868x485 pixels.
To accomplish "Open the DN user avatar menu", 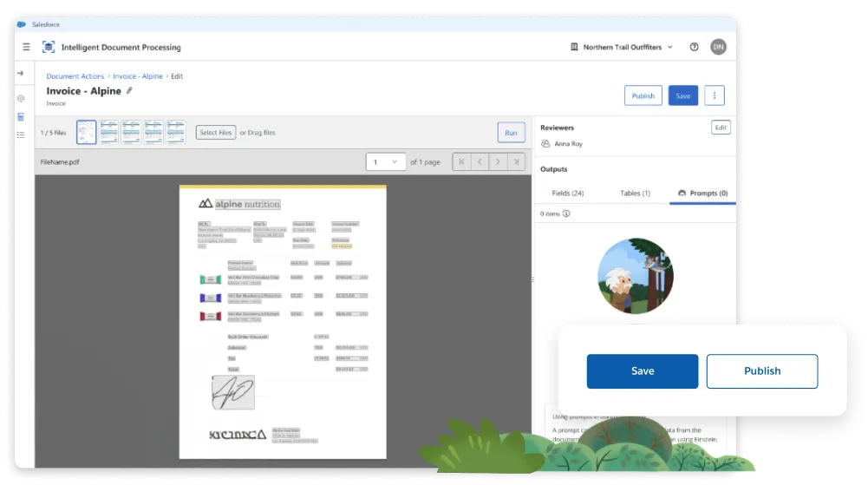I will (719, 47).
